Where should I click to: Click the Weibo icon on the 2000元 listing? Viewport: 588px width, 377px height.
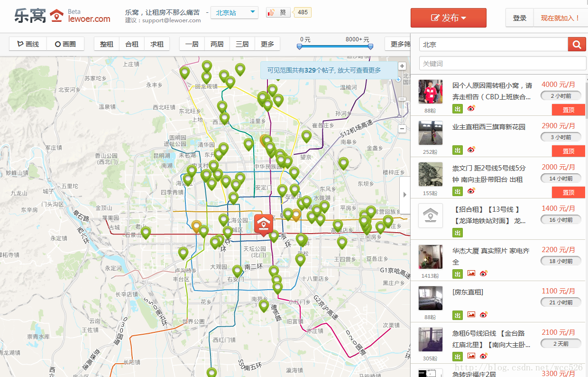[471, 191]
